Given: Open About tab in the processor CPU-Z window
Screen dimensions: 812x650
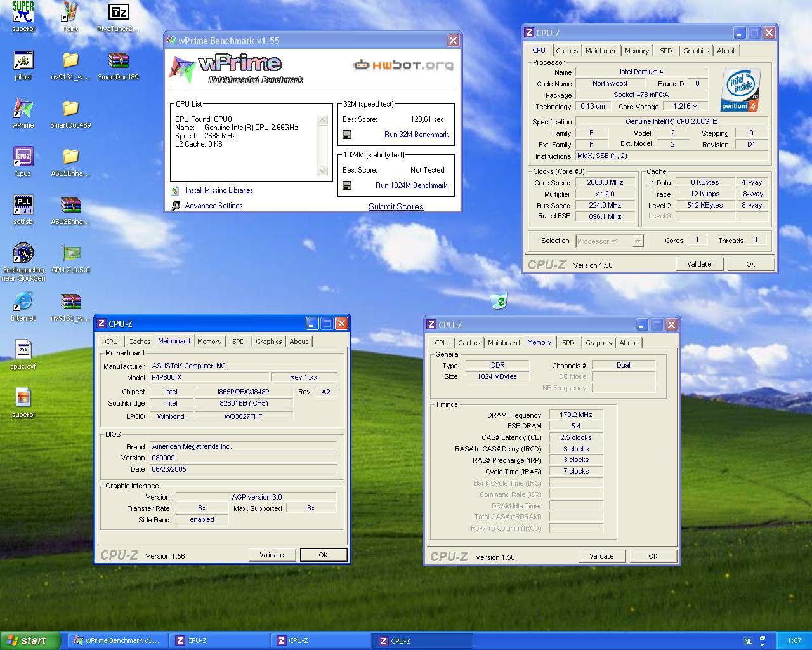Looking at the screenshot, I should pos(726,51).
